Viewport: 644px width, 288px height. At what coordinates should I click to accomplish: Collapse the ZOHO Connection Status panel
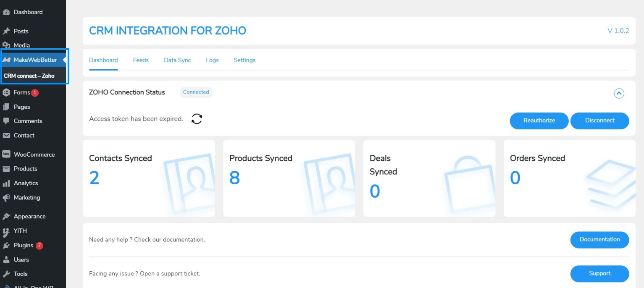point(619,93)
